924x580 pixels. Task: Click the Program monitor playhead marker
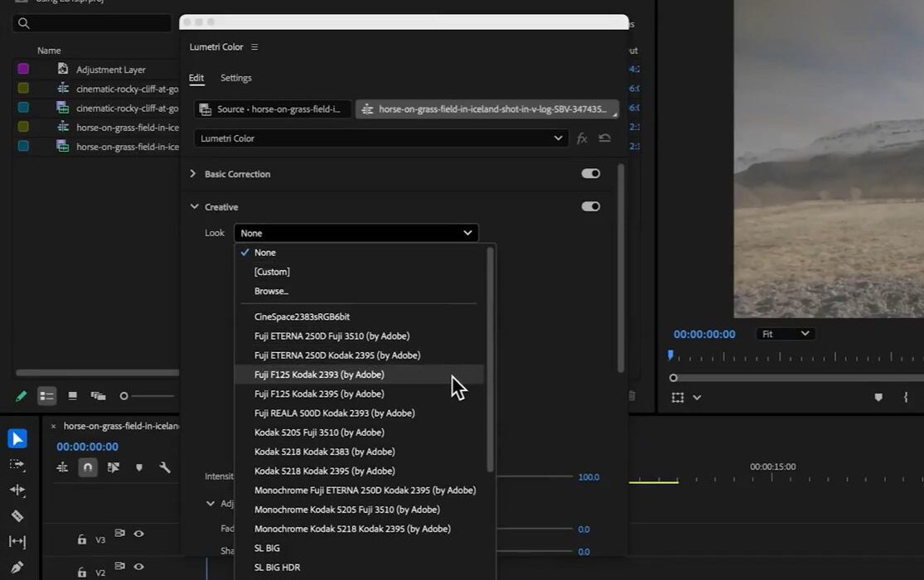click(x=670, y=355)
